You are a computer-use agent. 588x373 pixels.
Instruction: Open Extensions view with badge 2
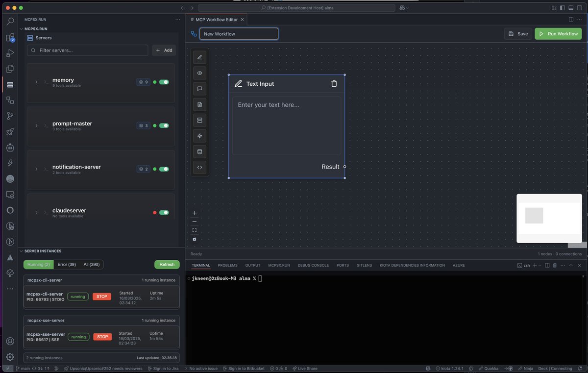[x=10, y=37]
